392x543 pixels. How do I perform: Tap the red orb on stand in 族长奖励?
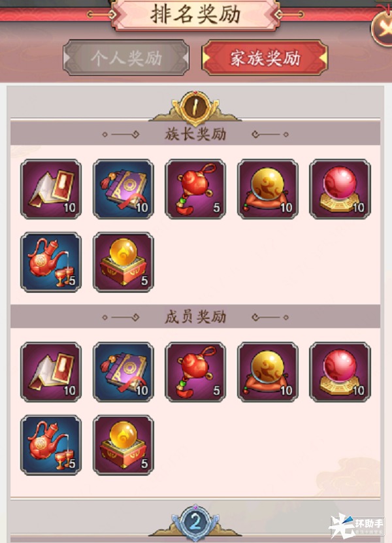(340, 189)
